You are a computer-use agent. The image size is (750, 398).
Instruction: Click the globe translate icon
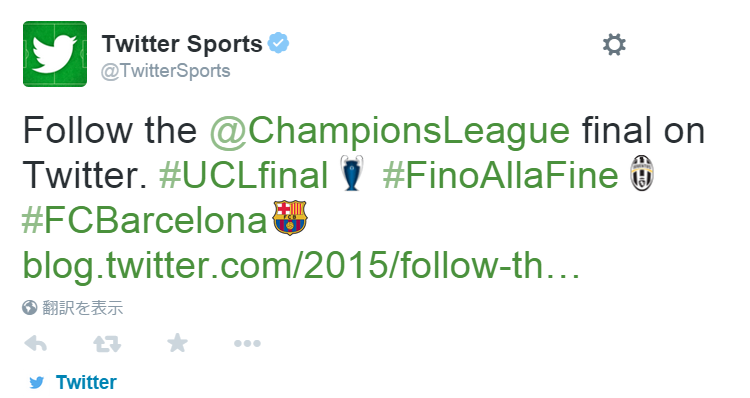pos(30,308)
